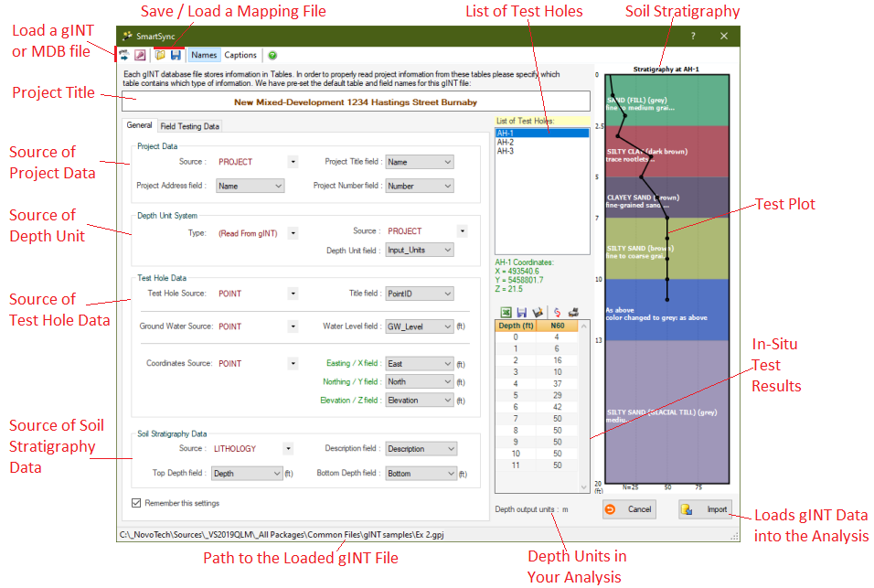Screen dimensions: 874x588
Task: Toggle the Captions display mode
Action: pyautogui.click(x=240, y=55)
